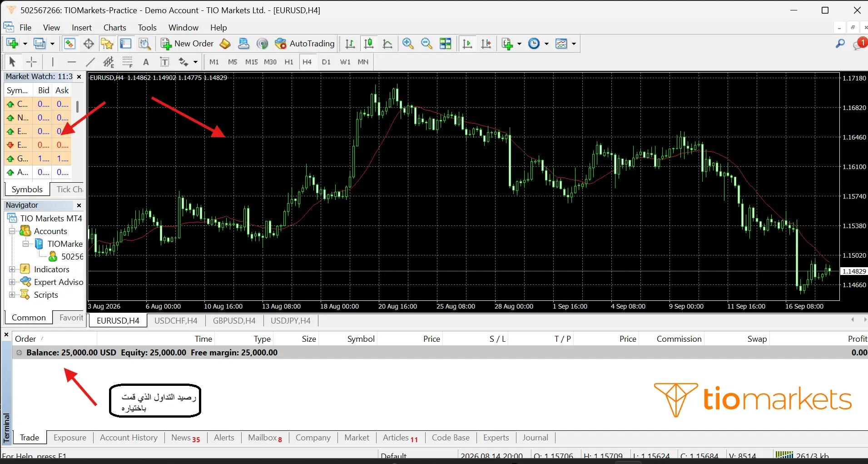Select the text tool marked A
868x464 pixels.
[x=146, y=62]
